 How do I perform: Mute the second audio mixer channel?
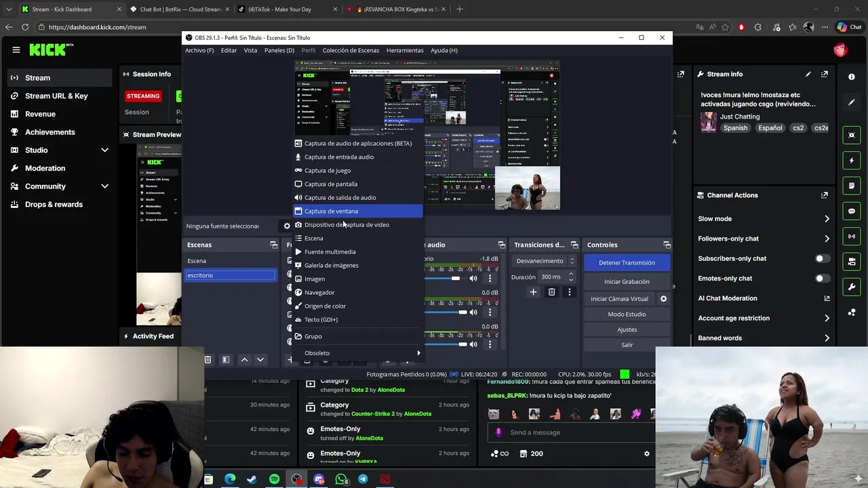pos(473,312)
